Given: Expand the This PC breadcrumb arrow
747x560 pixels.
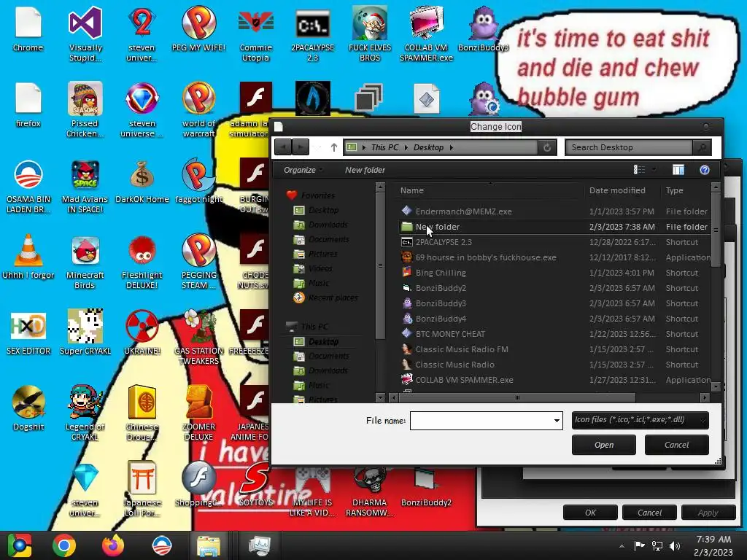Looking at the screenshot, I should point(406,147).
